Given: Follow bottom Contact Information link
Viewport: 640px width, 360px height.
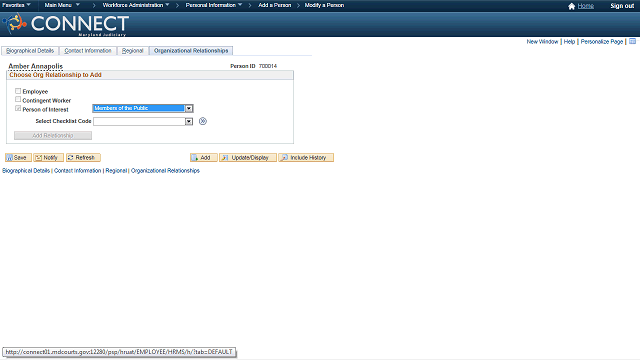Looking at the screenshot, I should (x=78, y=171).
